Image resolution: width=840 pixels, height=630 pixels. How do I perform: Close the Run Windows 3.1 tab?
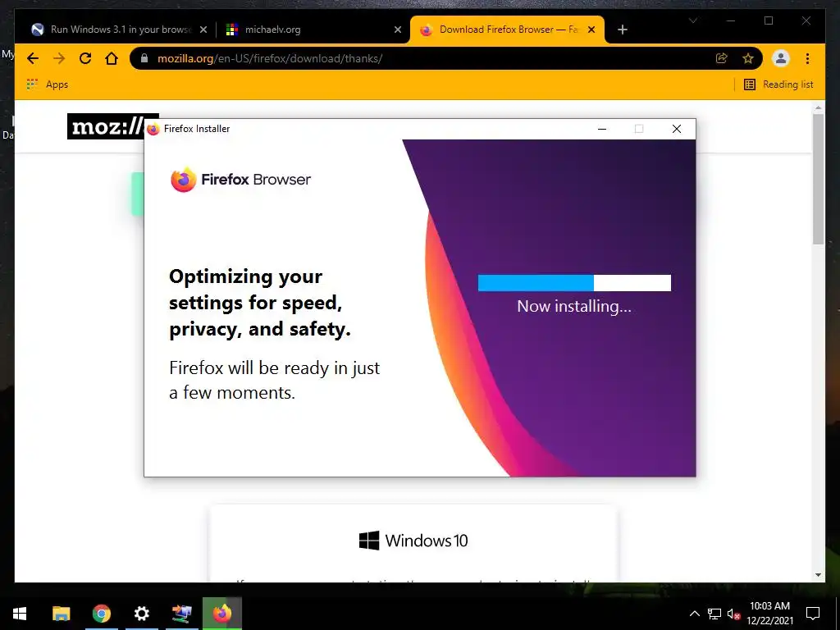pos(203,30)
